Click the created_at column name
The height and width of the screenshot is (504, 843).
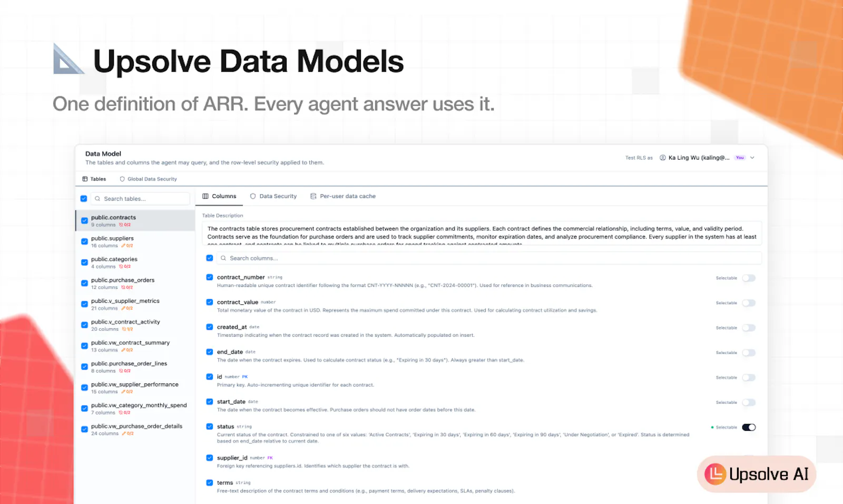coord(232,327)
